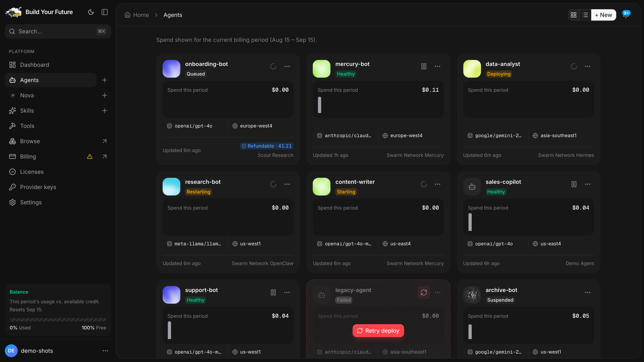Pause the sales-copilot agent

tap(574, 184)
